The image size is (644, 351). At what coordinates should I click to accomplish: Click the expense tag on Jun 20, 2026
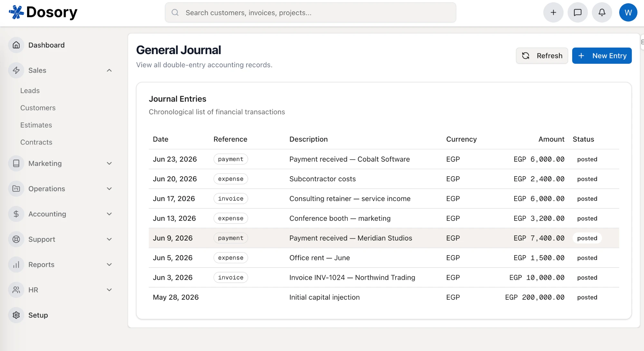click(231, 179)
